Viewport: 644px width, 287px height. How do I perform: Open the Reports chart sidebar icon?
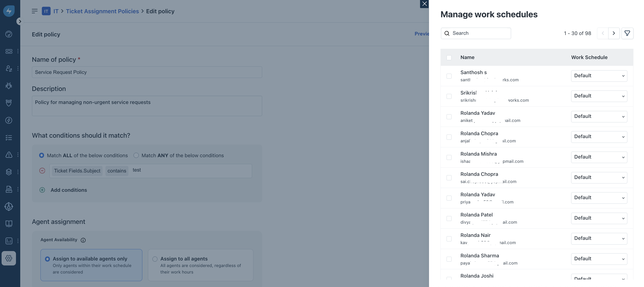tap(9, 241)
